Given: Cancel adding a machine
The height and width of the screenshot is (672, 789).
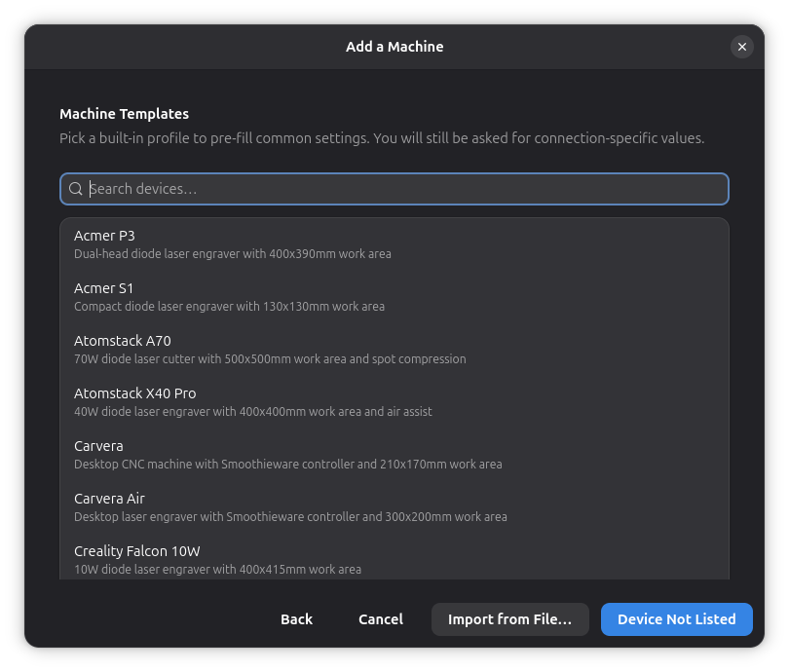Looking at the screenshot, I should (x=381, y=619).
